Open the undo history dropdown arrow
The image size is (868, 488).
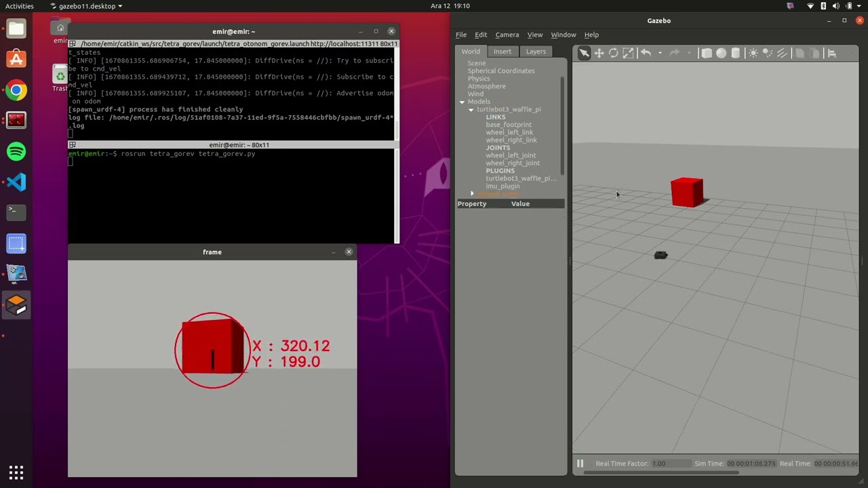(x=659, y=54)
